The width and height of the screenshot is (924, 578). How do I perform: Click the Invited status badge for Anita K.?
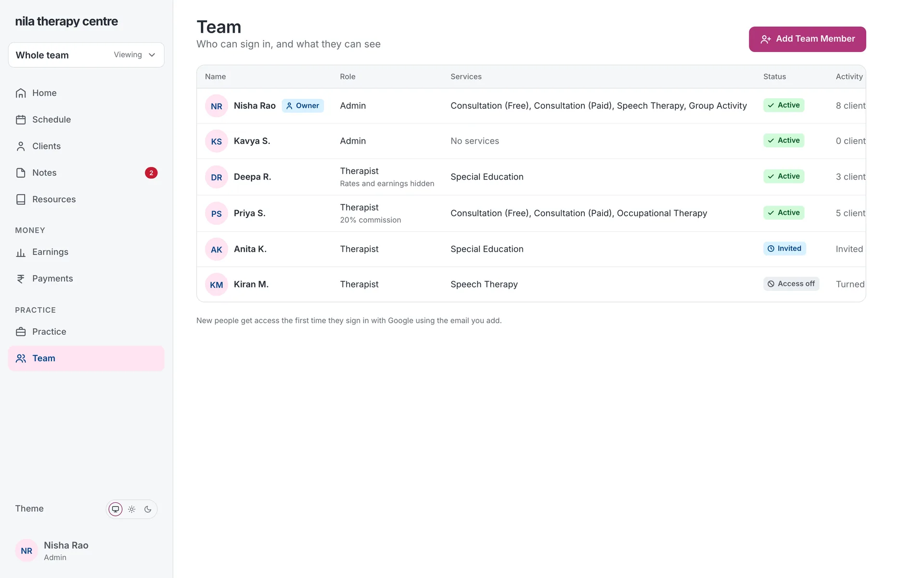pos(784,249)
